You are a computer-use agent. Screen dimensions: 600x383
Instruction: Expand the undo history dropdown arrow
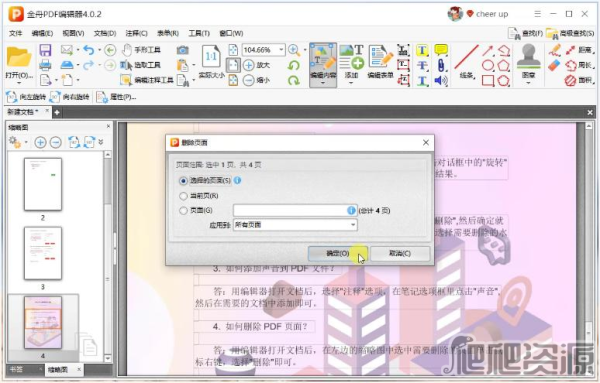click(99, 50)
